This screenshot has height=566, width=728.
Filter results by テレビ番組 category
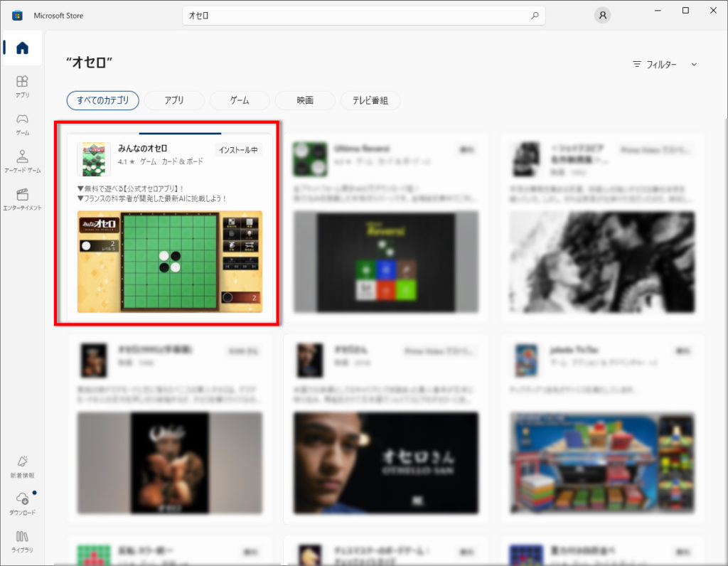[x=370, y=100]
